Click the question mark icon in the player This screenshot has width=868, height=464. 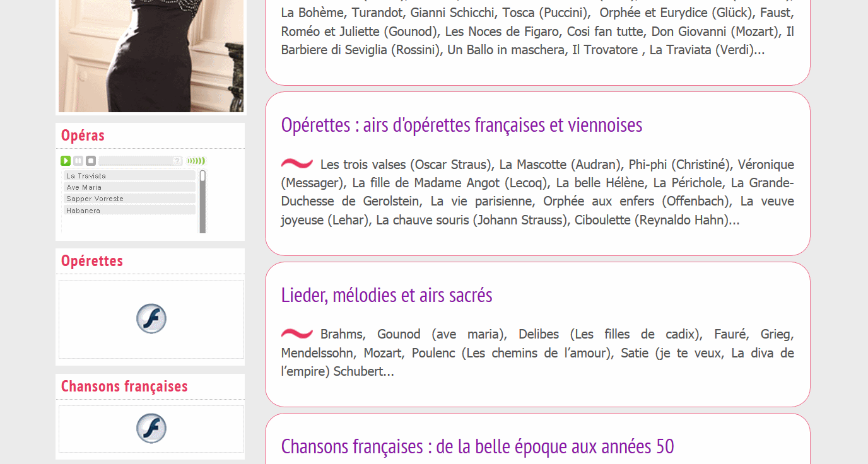pos(177,161)
